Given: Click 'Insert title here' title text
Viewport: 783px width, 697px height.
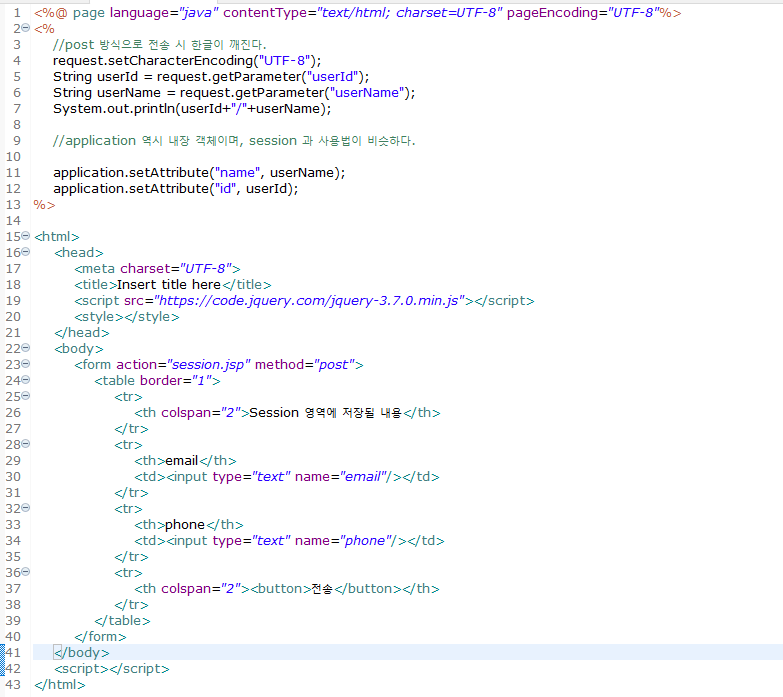Looking at the screenshot, I should (169, 285).
